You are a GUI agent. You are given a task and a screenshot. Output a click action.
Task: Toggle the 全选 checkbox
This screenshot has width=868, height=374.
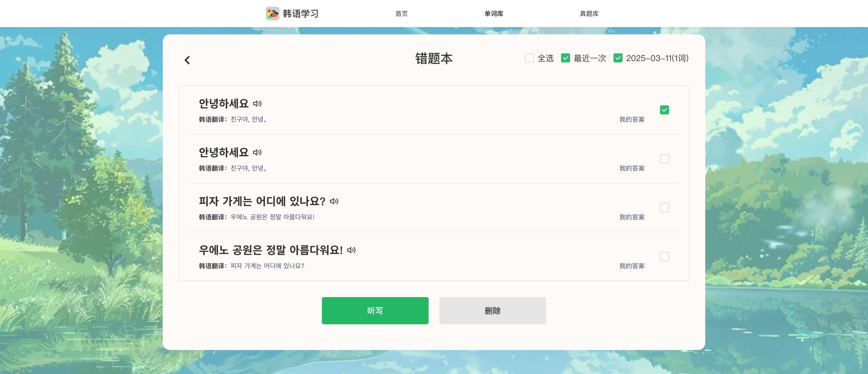(x=529, y=58)
